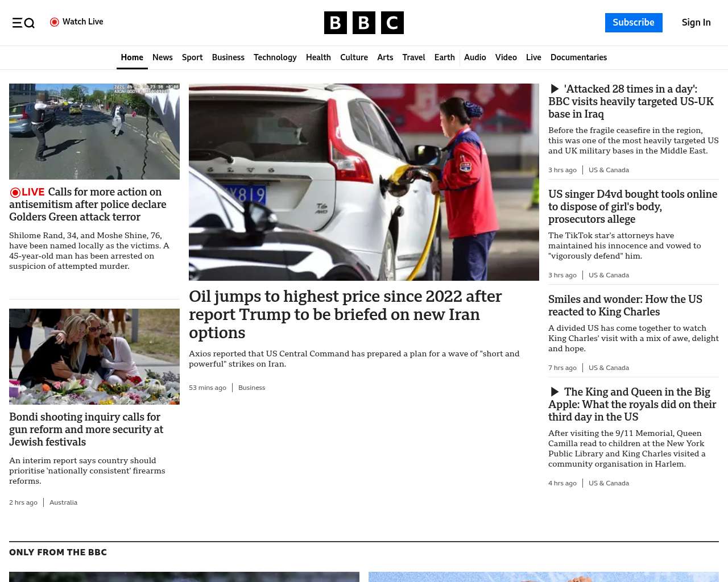Viewport: 728px width, 582px height.
Task: Play the 'Attacked 28 times' video icon
Action: (555, 89)
